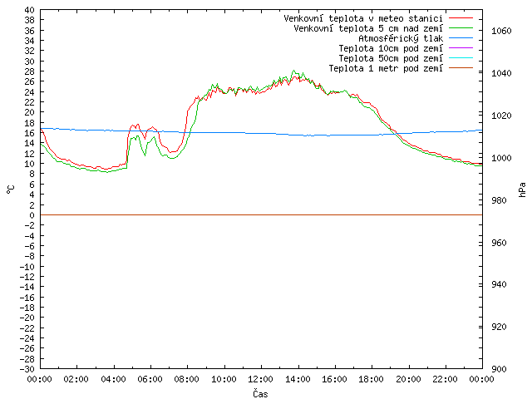Click the 10:00 time tick label
The image size is (532, 399).
[224, 379]
